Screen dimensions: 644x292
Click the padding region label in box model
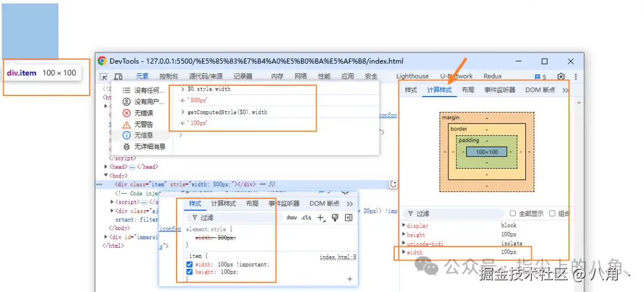click(x=469, y=140)
